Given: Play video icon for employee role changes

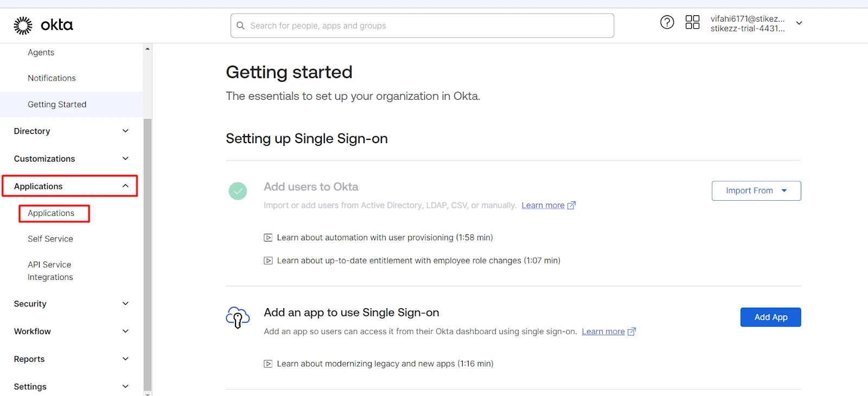Looking at the screenshot, I should (x=268, y=260).
